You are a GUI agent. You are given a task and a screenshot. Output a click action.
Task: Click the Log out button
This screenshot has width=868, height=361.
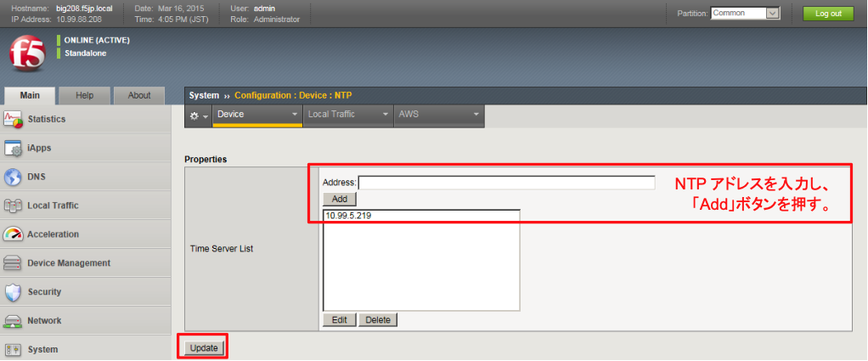pos(828,14)
